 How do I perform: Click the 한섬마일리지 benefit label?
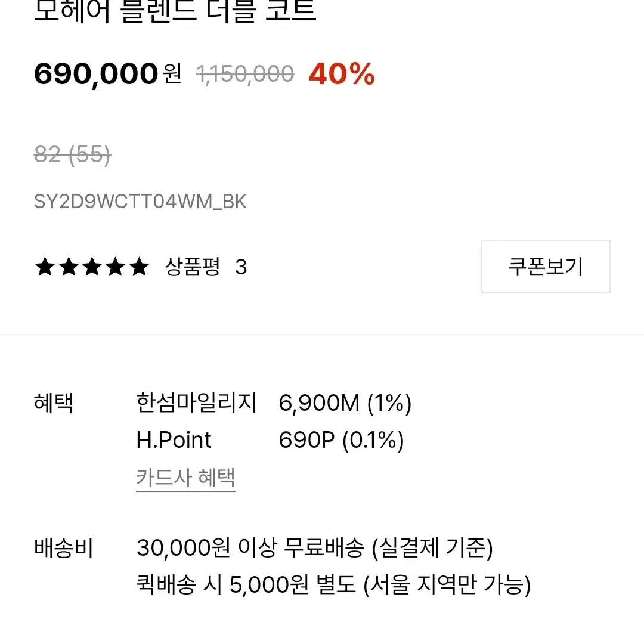click(196, 402)
